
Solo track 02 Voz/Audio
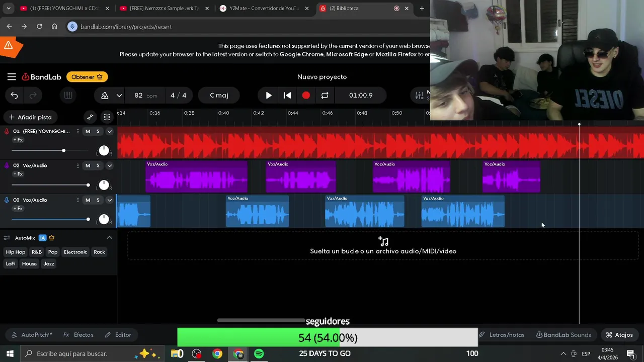pyautogui.click(x=98, y=165)
